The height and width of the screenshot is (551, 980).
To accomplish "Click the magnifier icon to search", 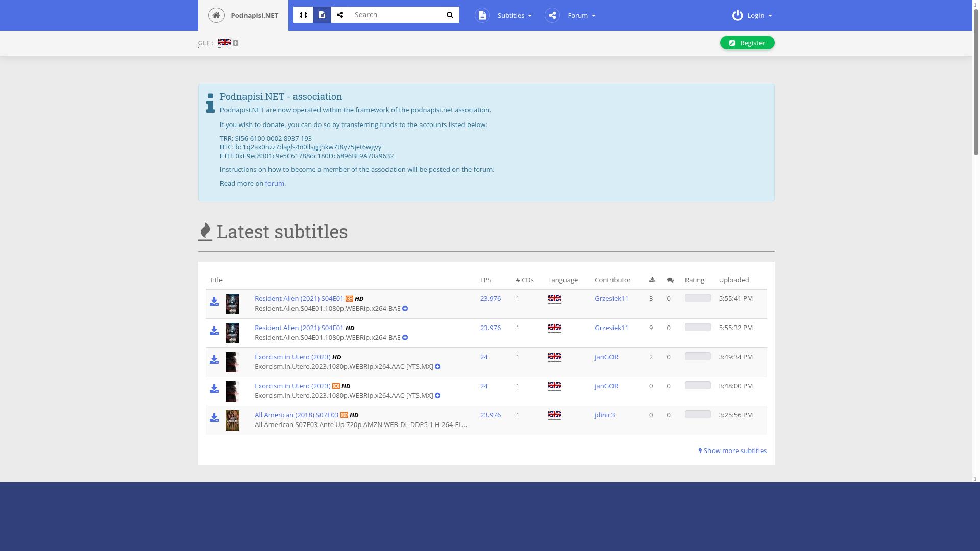I will 449,15.
